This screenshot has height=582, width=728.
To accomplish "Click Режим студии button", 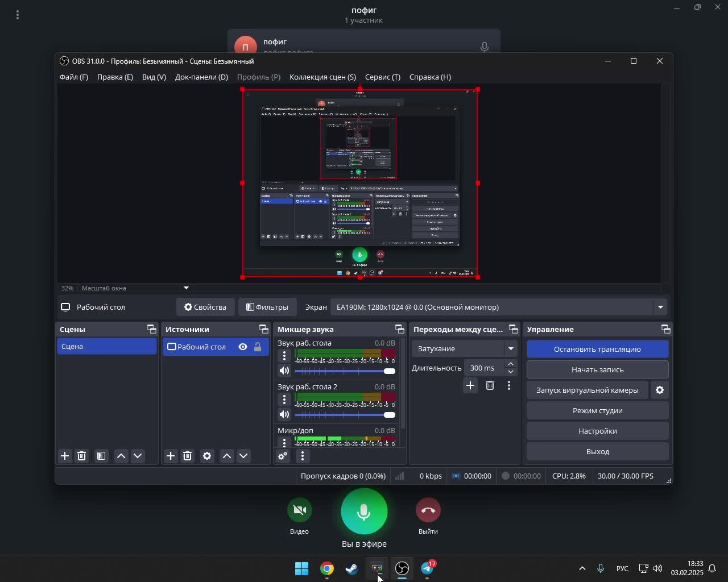I will (597, 410).
